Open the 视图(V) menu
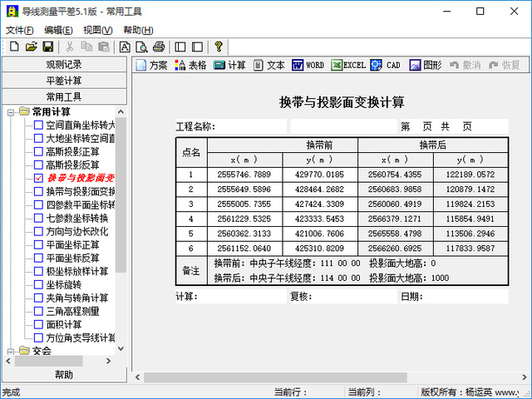 pos(98,30)
